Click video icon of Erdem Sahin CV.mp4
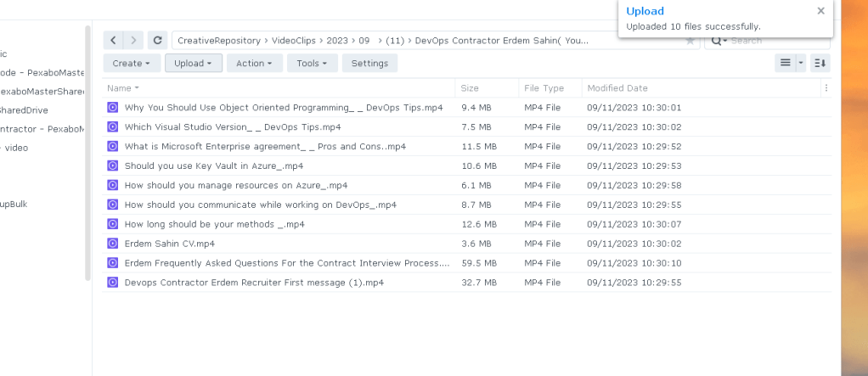The width and height of the screenshot is (868, 376). point(112,244)
